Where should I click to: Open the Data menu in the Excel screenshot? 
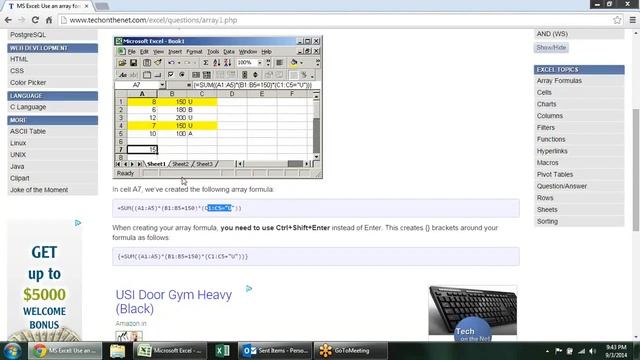(229, 52)
